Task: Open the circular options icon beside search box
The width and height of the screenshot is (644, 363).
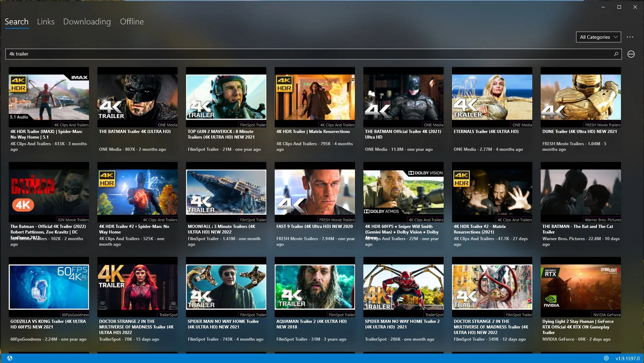Action: [631, 54]
